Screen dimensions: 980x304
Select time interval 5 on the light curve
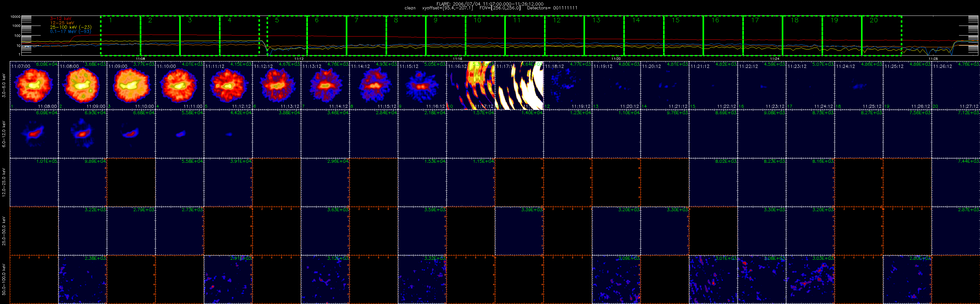[287, 35]
